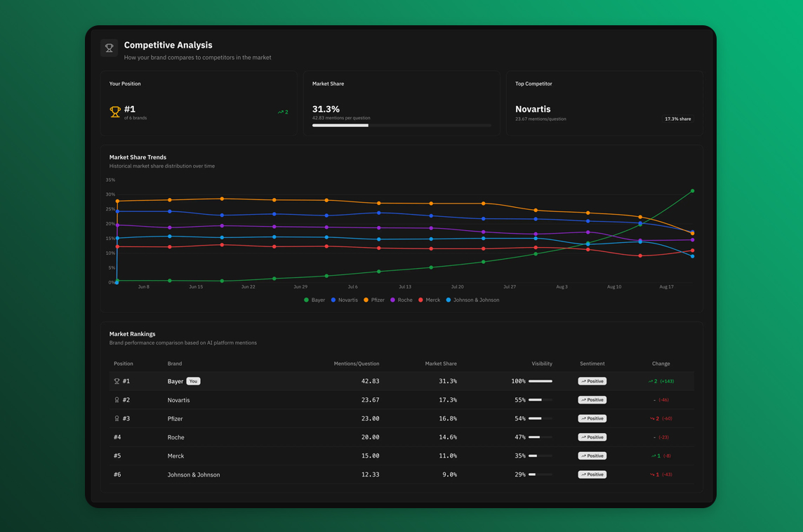Image resolution: width=803 pixels, height=532 pixels.
Task: Click the green up-trend arrow in Your Position
Action: coord(281,112)
